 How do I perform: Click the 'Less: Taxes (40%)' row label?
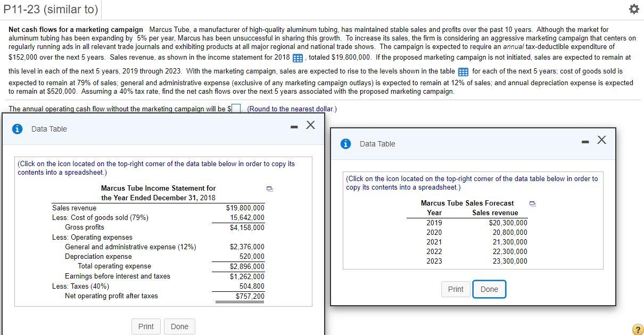(x=80, y=287)
